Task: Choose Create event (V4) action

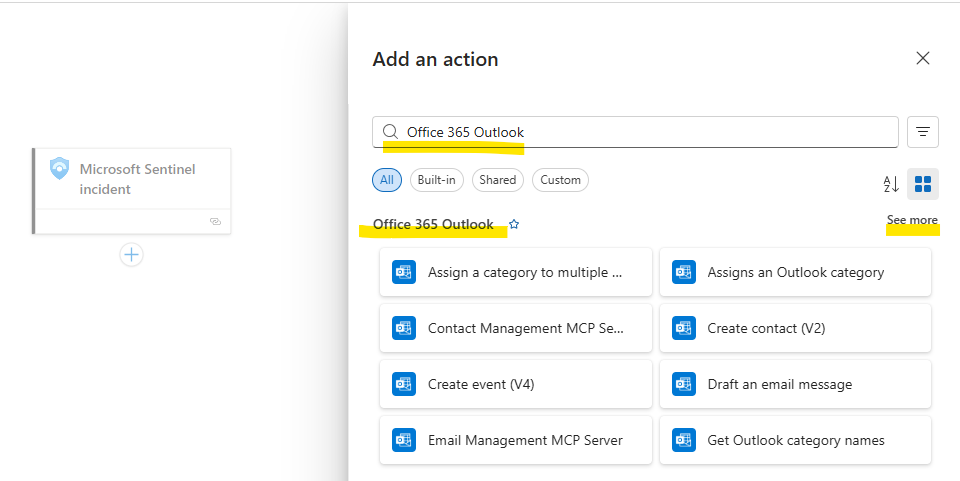Action: (x=516, y=384)
